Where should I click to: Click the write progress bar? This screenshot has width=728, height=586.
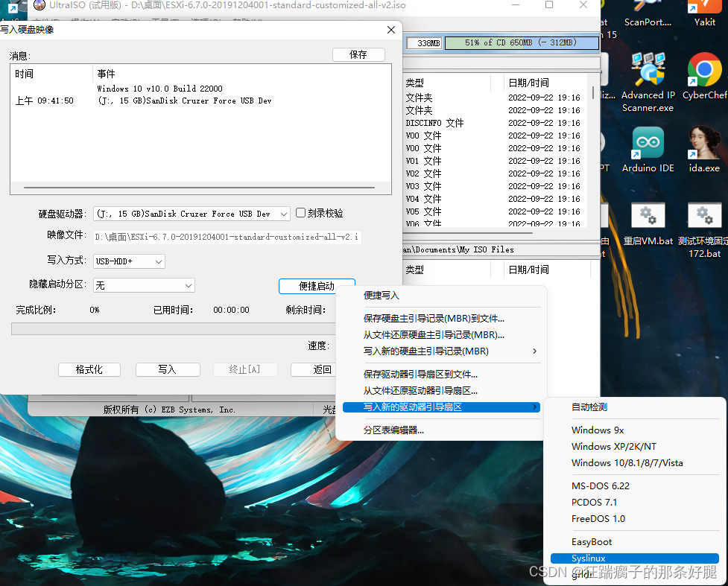[173, 329]
